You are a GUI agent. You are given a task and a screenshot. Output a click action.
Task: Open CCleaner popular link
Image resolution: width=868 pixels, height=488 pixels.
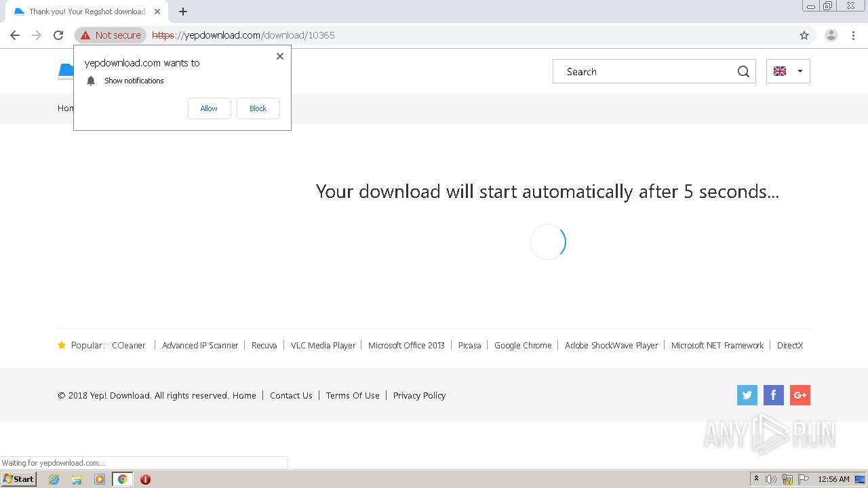(129, 345)
